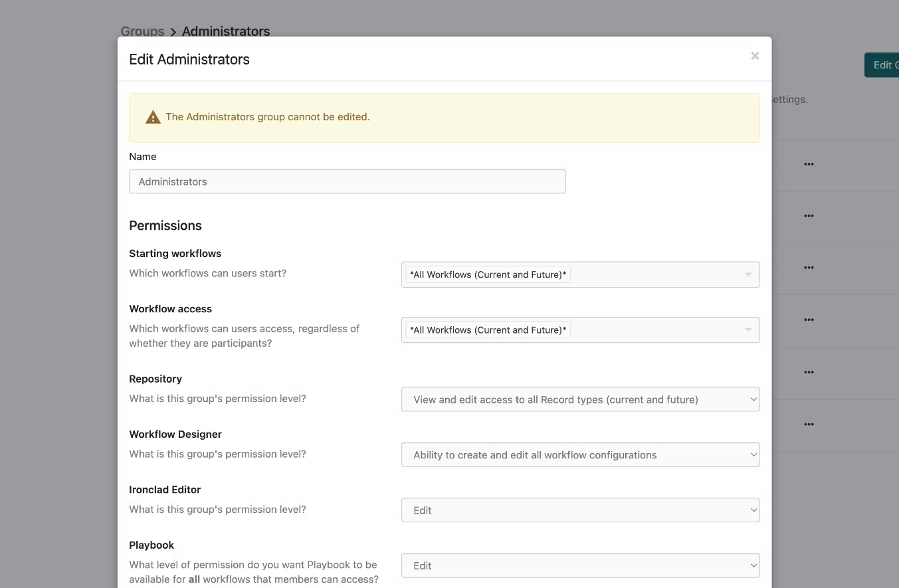Screen dimensions: 899x588
Task: Expand the Starting workflows dropdown arrow
Action: tap(748, 274)
